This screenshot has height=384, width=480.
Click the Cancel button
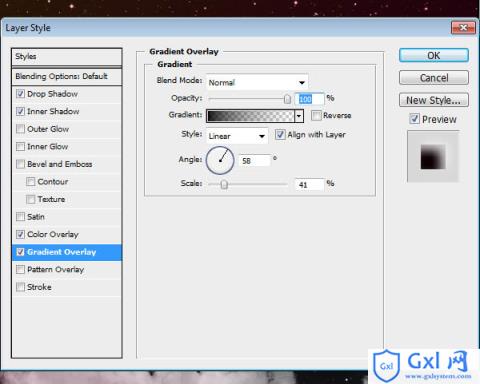point(434,78)
